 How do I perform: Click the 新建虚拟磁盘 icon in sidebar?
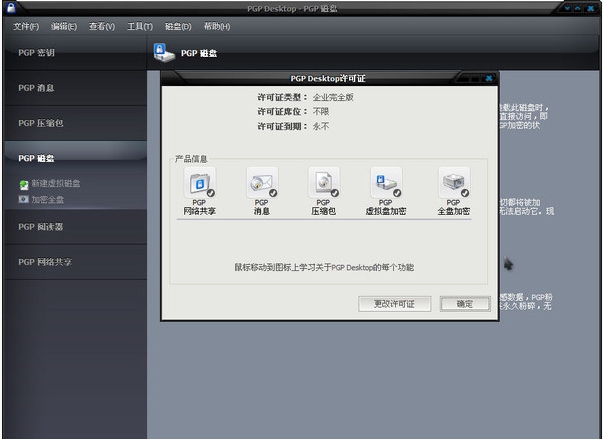24,185
